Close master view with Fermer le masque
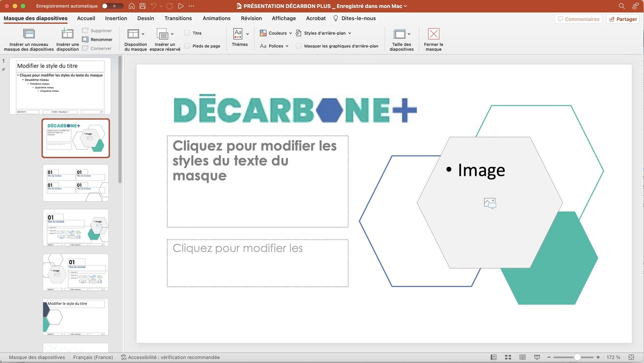Screen dimensions: 644x363 (x=434, y=40)
